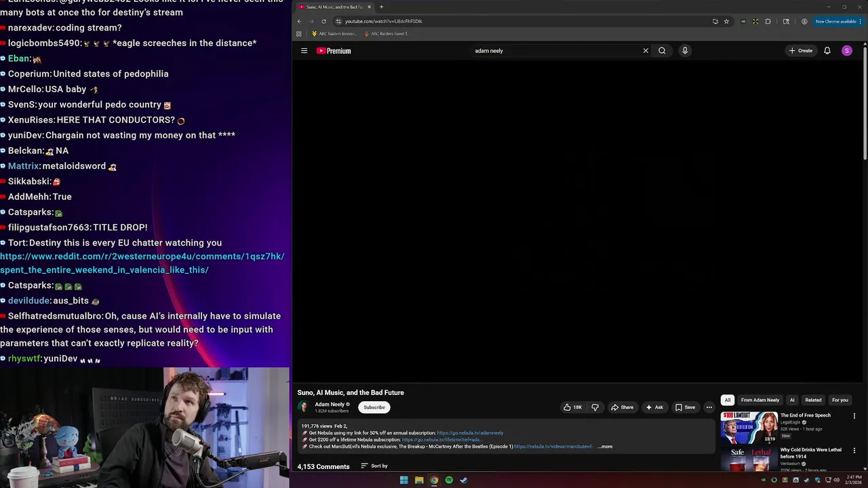
Task: Open Create upload button
Action: coord(800,51)
